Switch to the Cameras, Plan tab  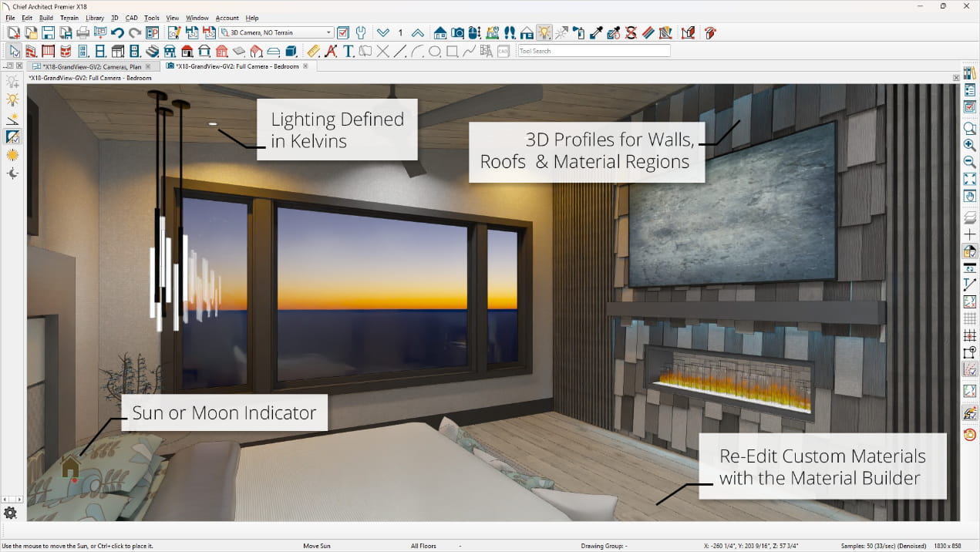(92, 66)
